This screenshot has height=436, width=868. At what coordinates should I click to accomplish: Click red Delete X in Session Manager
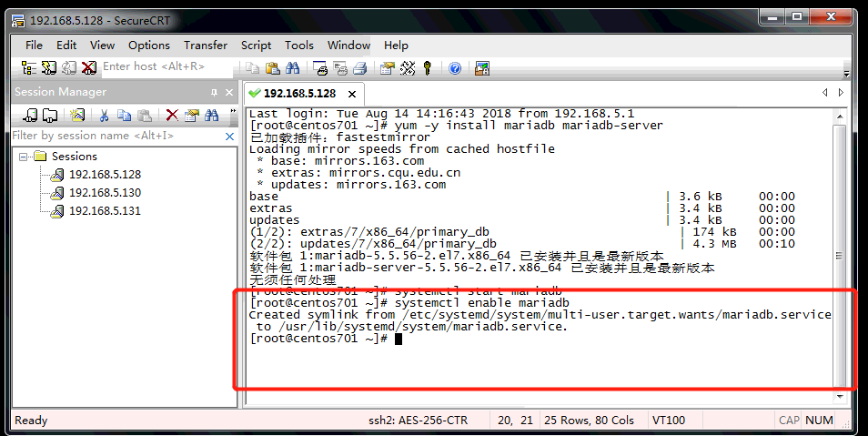[x=172, y=115]
